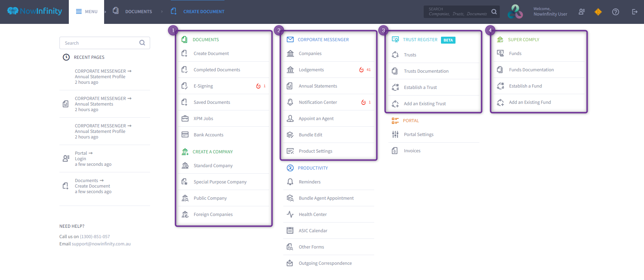Click the orange diamond icon in header

(598, 12)
